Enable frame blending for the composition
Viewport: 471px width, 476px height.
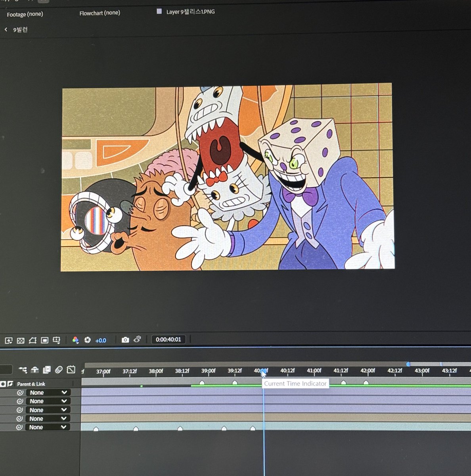tap(47, 370)
